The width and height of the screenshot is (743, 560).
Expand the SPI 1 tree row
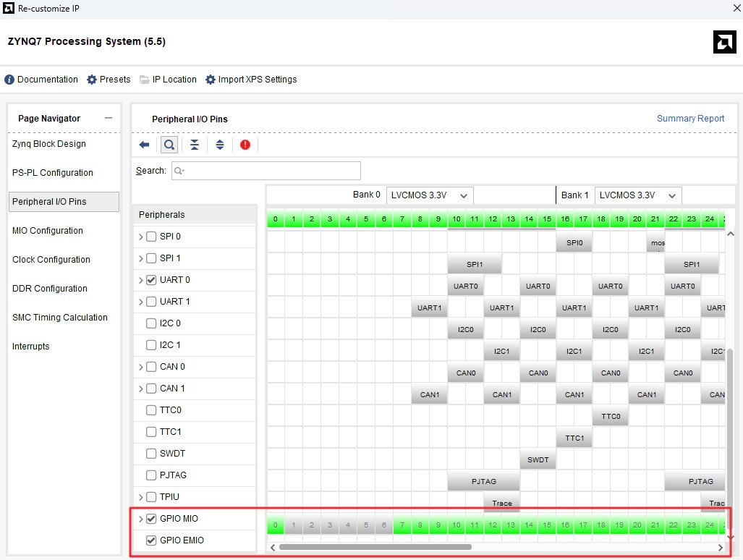(141, 258)
